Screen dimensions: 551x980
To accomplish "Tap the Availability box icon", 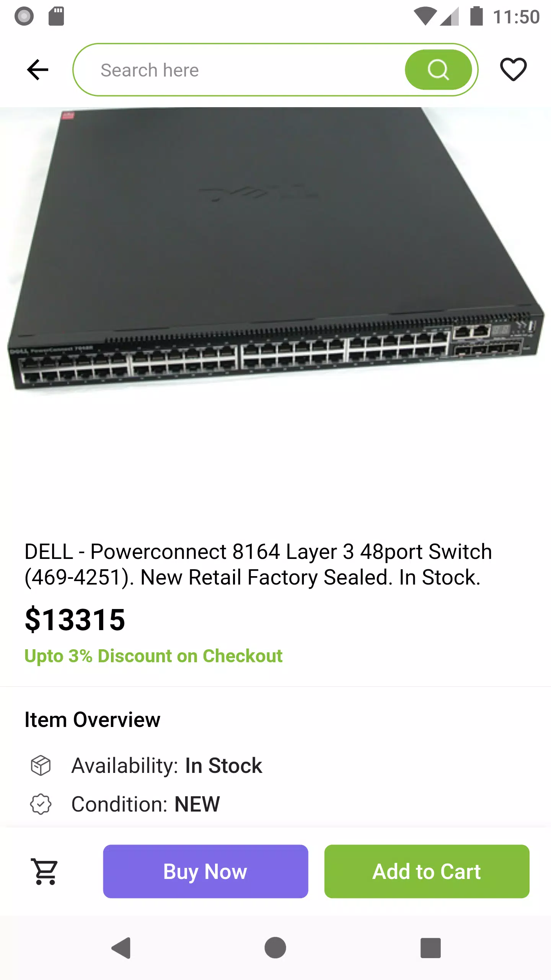I will 41,766.
